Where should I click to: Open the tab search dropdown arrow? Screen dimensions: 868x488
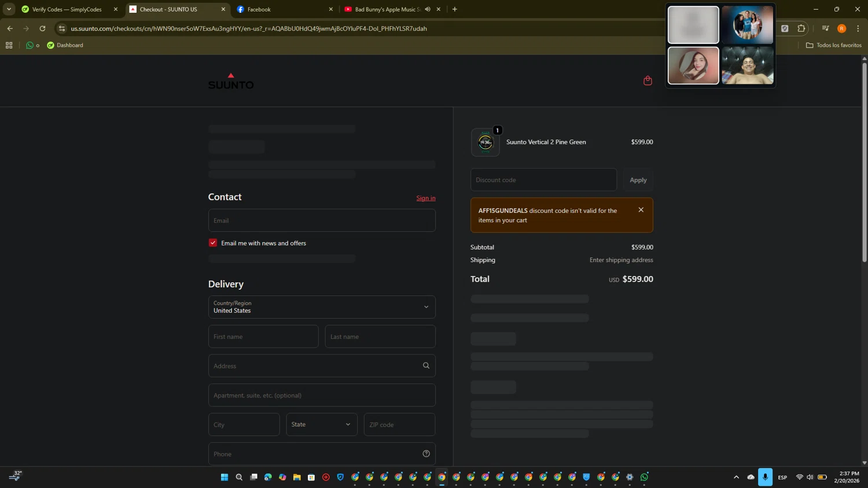(x=9, y=9)
